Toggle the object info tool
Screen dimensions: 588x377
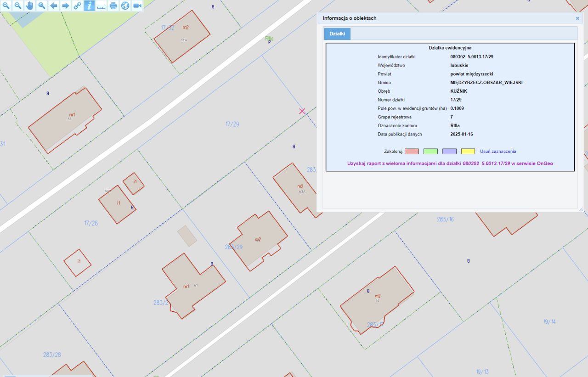coord(89,6)
